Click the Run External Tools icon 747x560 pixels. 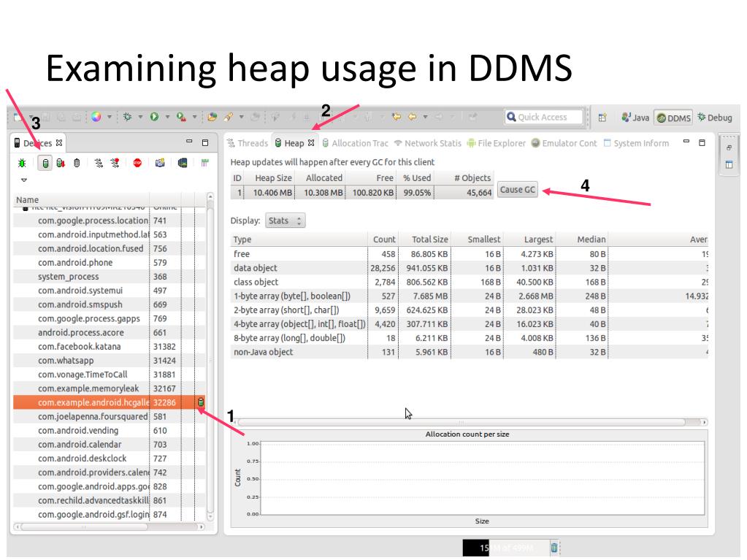[x=181, y=117]
